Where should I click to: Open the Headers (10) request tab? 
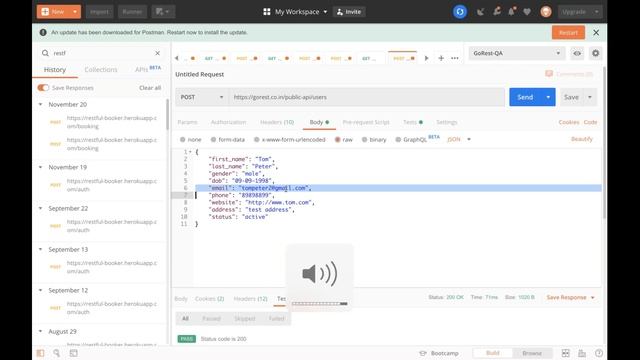click(277, 122)
